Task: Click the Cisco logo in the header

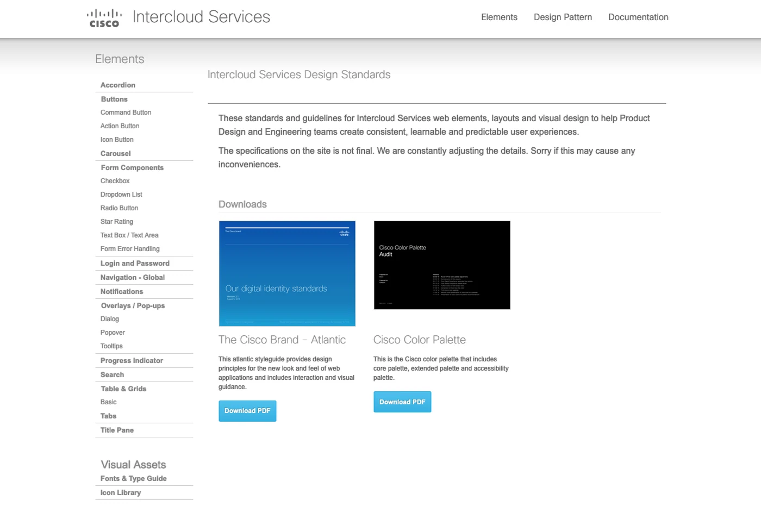Action: pyautogui.click(x=104, y=18)
